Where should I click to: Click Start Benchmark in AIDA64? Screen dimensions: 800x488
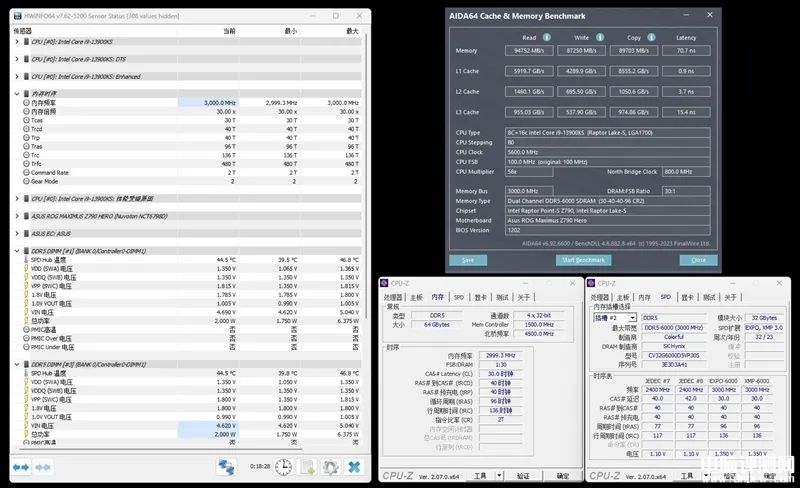pyautogui.click(x=583, y=260)
